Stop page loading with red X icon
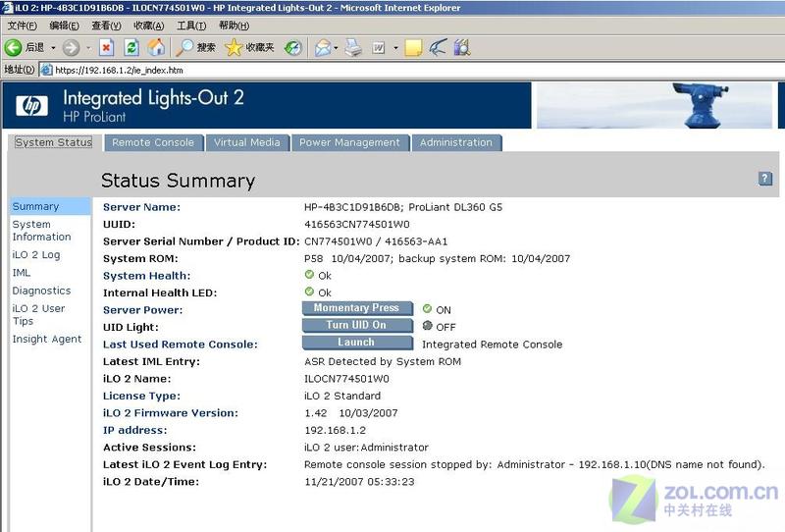The width and height of the screenshot is (785, 532). pyautogui.click(x=106, y=47)
